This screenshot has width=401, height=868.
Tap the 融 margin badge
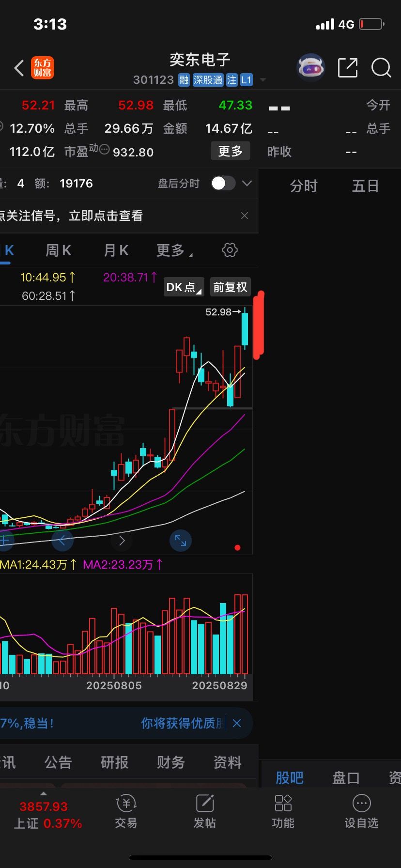[184, 80]
